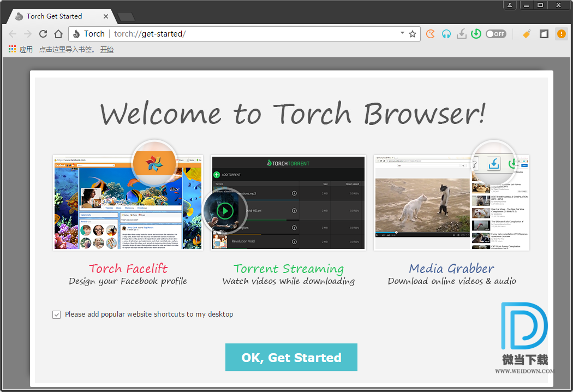Image resolution: width=573 pixels, height=392 pixels.
Task: Toggle the OFF switch in toolbar
Action: [496, 34]
